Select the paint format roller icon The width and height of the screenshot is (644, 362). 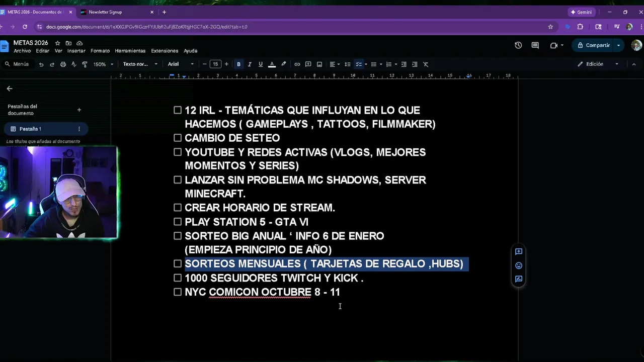[x=85, y=64]
